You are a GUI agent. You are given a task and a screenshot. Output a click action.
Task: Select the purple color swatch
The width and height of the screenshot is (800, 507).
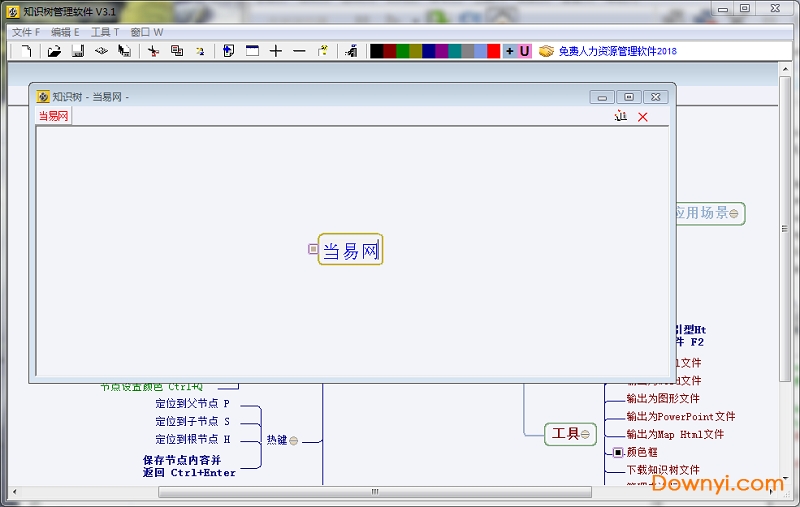[442, 51]
